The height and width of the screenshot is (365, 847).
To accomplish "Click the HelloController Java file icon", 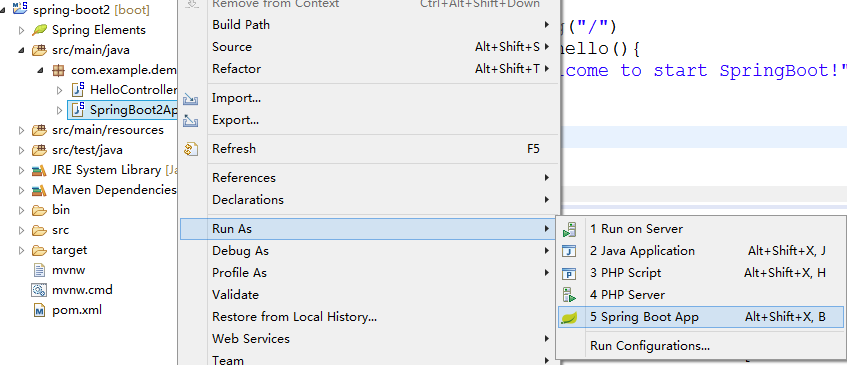I will 78,90.
